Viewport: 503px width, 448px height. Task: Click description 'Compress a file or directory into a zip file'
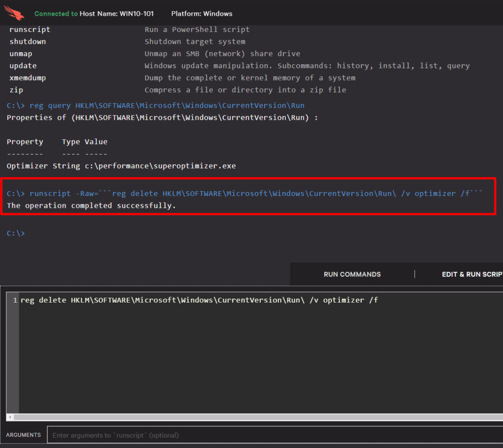(246, 90)
